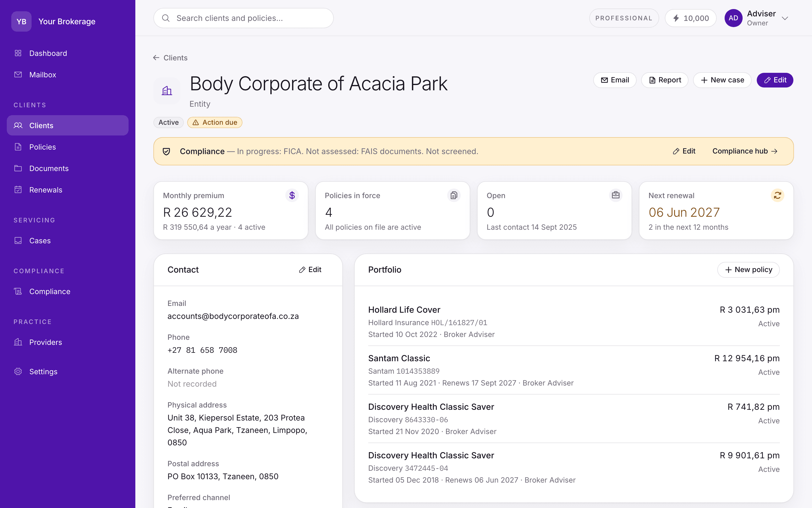Click the search magnifier icon

pyautogui.click(x=166, y=18)
